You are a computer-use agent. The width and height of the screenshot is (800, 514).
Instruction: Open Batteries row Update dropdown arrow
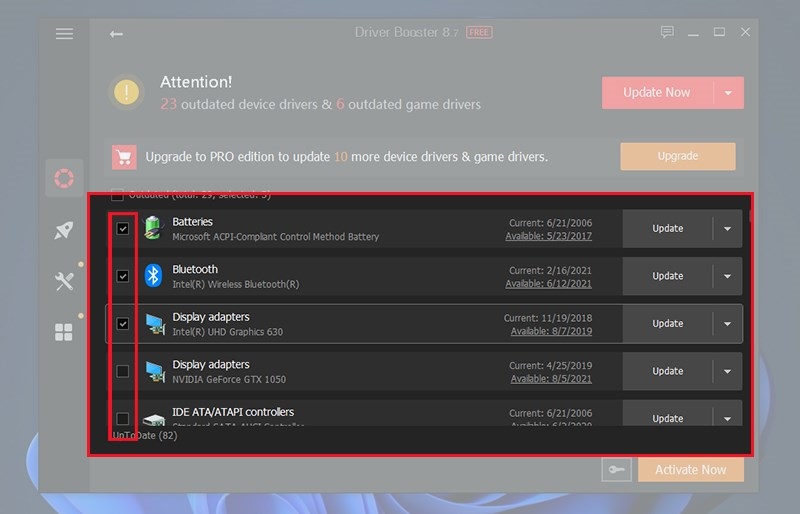(x=728, y=229)
